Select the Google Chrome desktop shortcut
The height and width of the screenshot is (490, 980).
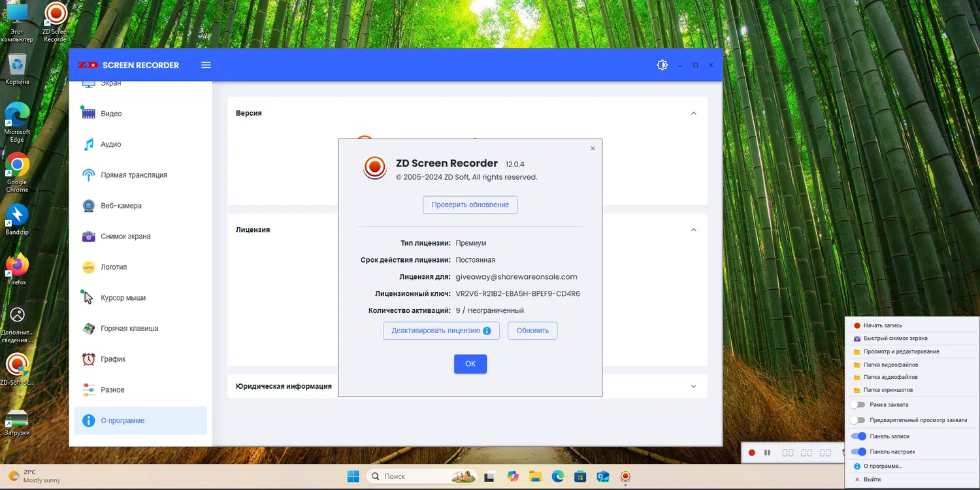17,173
